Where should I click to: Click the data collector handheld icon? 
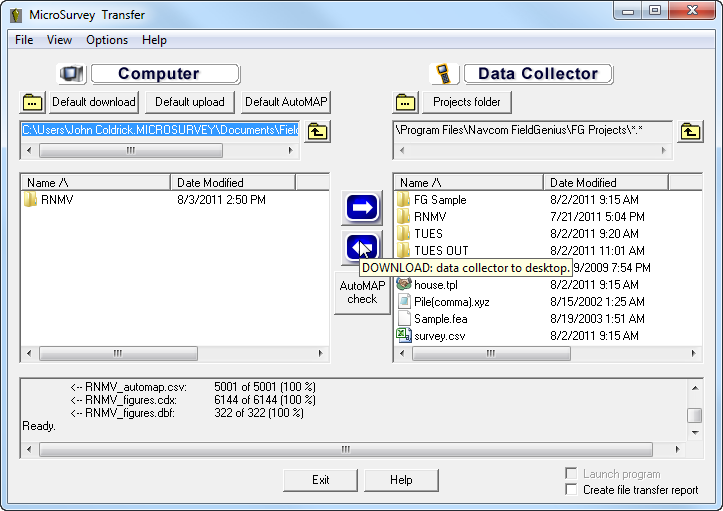(x=444, y=74)
